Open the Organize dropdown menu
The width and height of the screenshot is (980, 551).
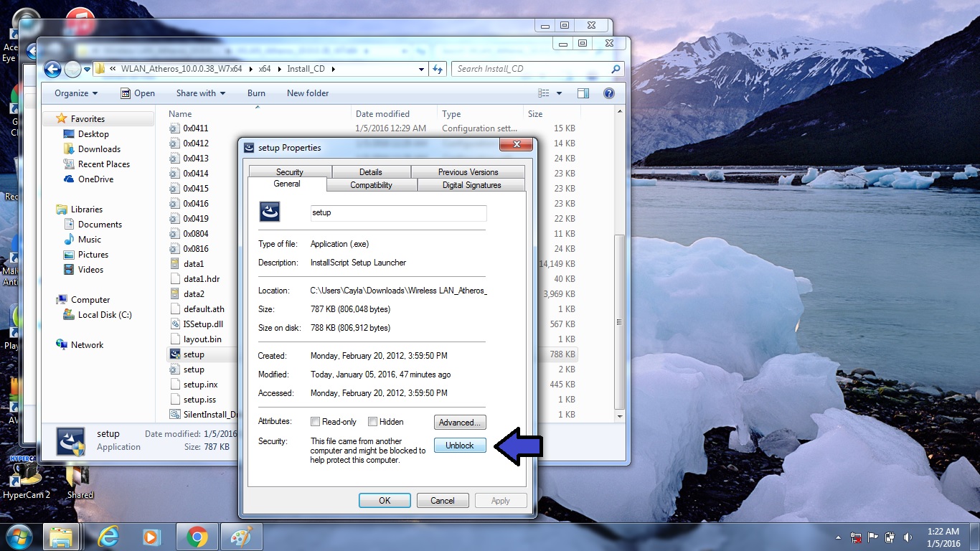tap(75, 93)
